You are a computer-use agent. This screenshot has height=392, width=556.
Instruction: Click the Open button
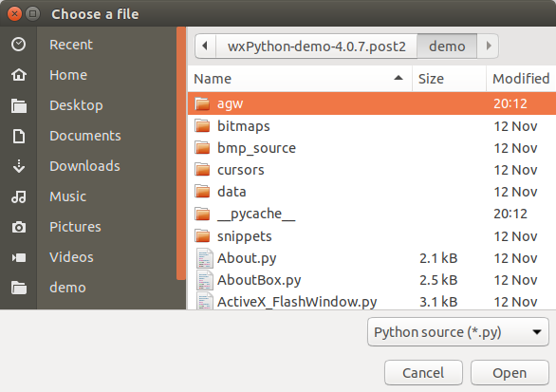point(510,373)
